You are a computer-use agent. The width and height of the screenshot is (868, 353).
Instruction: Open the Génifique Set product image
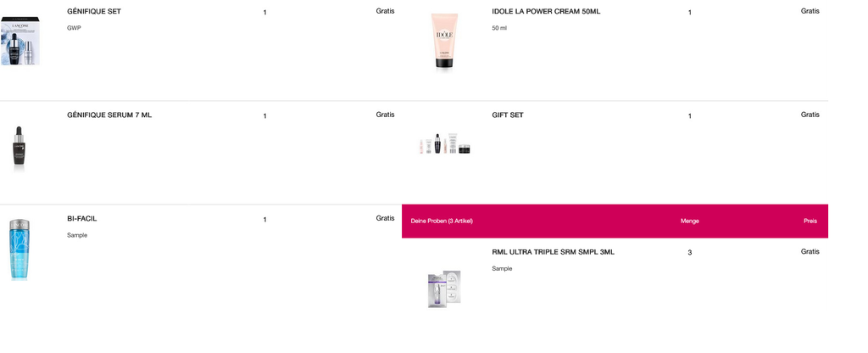pos(20,41)
